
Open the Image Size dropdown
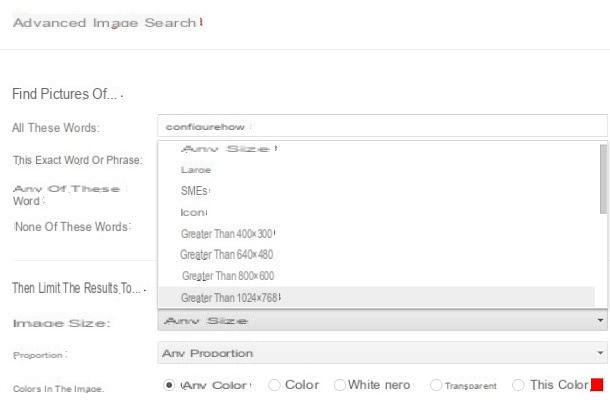(x=382, y=321)
